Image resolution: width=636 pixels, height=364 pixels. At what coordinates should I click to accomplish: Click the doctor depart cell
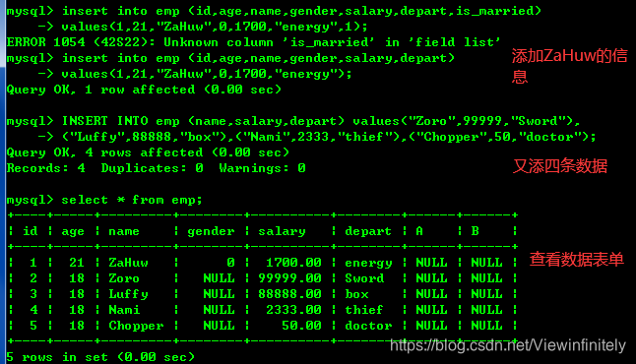tap(368, 326)
